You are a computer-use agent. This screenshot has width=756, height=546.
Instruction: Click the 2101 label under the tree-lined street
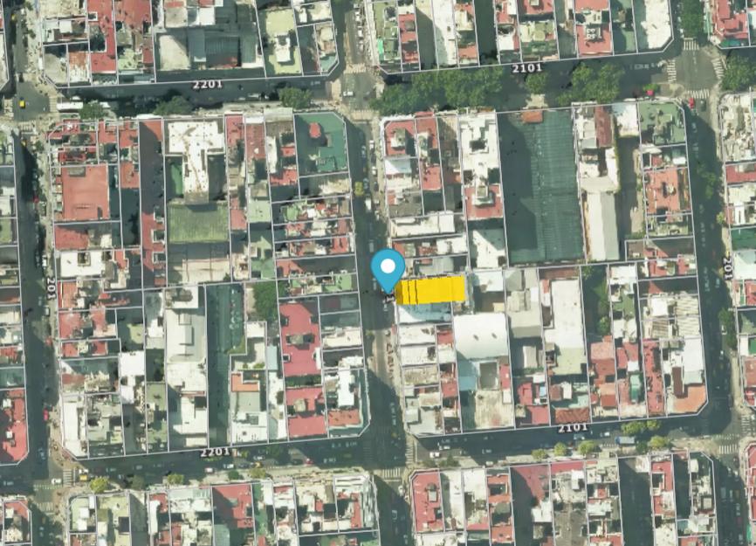[x=526, y=68]
